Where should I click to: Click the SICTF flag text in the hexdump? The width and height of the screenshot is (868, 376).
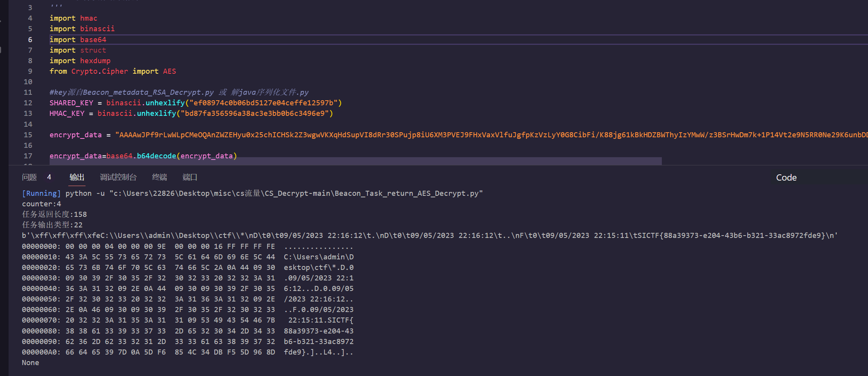(x=340, y=320)
